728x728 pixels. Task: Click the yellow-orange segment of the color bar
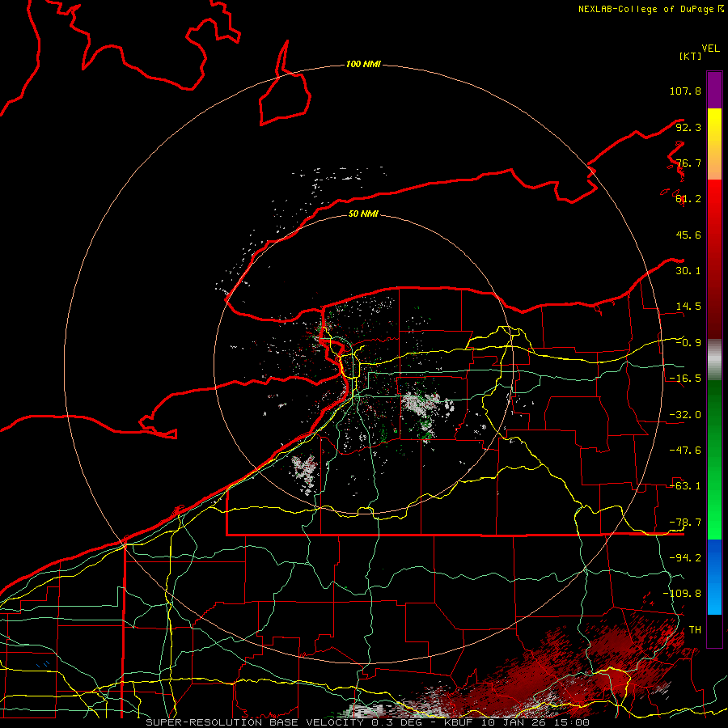tap(714, 144)
